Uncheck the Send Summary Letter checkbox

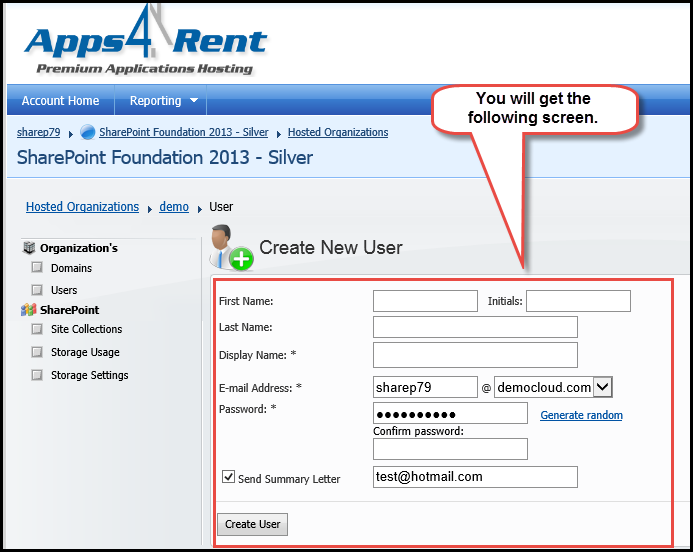click(x=228, y=476)
